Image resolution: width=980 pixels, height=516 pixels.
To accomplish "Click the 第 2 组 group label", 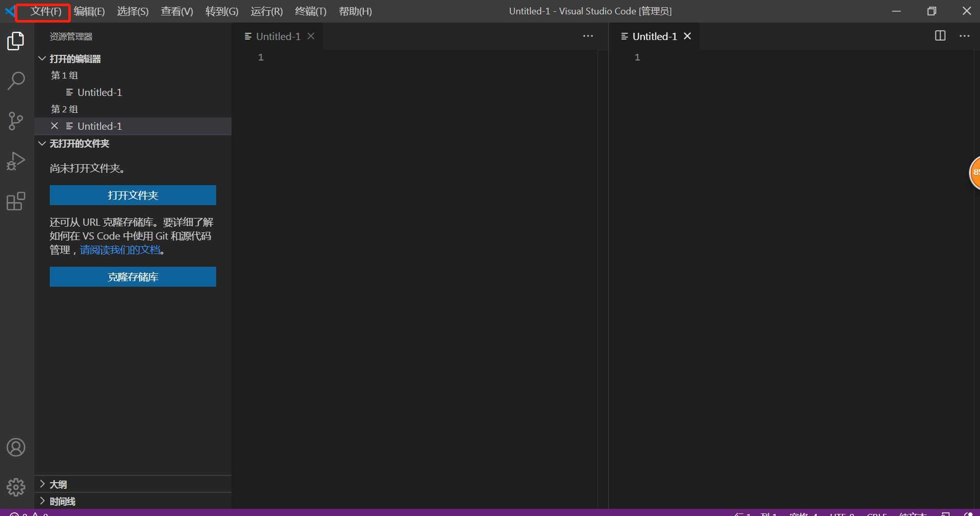I will click(x=64, y=109).
